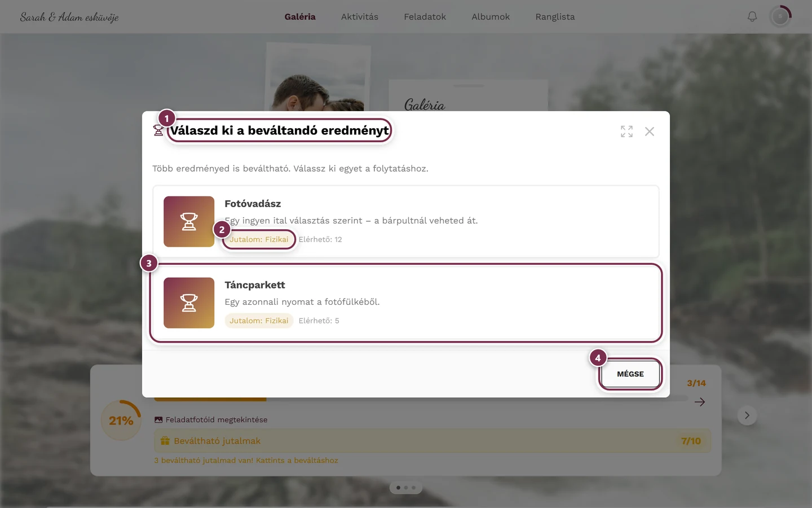The image size is (812, 508).
Task: Open the Ranglista tab
Action: pyautogui.click(x=555, y=17)
